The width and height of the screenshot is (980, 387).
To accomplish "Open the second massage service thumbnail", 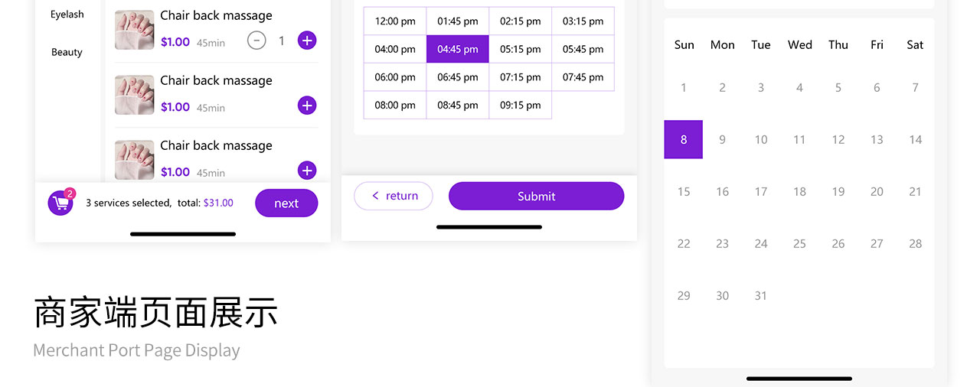I will 135,95.
